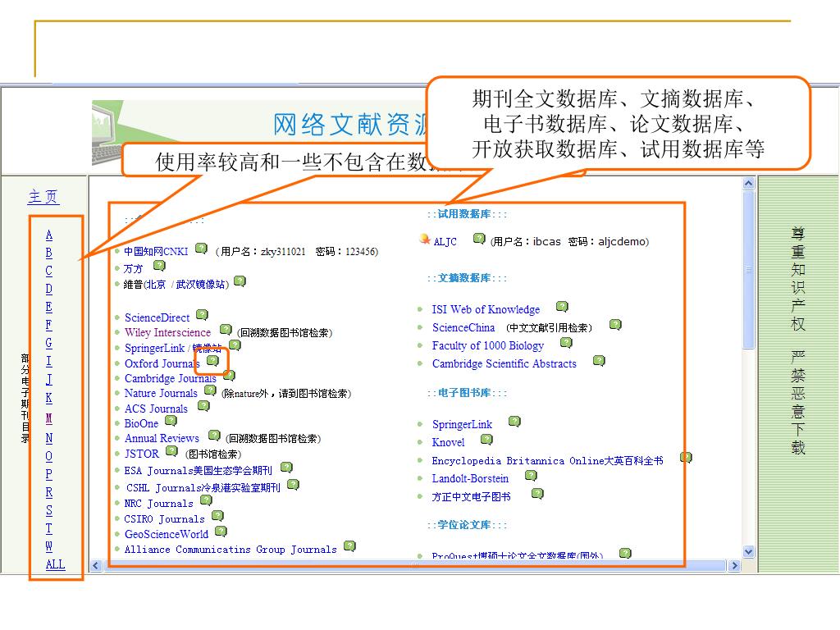
Task: Open info icon beside CSIRO Journals
Action: pyautogui.click(x=217, y=516)
